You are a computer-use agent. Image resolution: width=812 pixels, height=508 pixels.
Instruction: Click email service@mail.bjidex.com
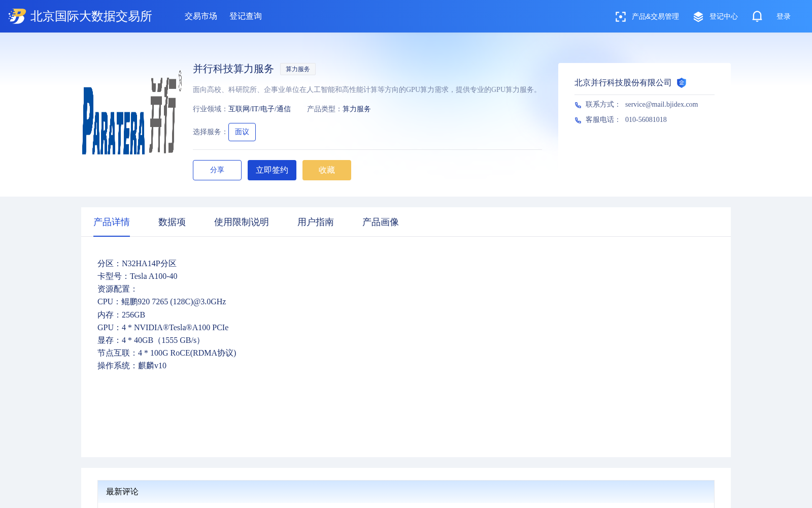coord(662,104)
